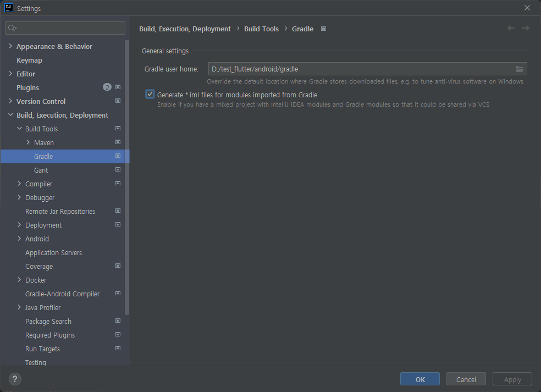The width and height of the screenshot is (541, 392).
Task: Click the project-level icon beside the Gradle breadcrumb
Action: coord(323,29)
